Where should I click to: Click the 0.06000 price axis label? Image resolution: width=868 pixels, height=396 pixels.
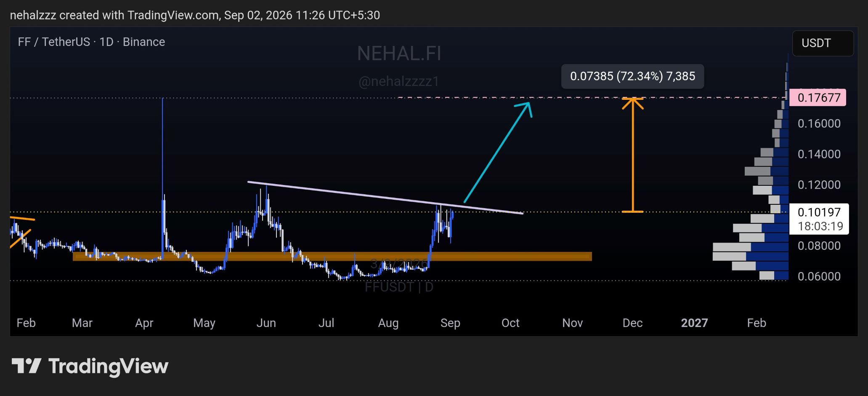point(819,276)
